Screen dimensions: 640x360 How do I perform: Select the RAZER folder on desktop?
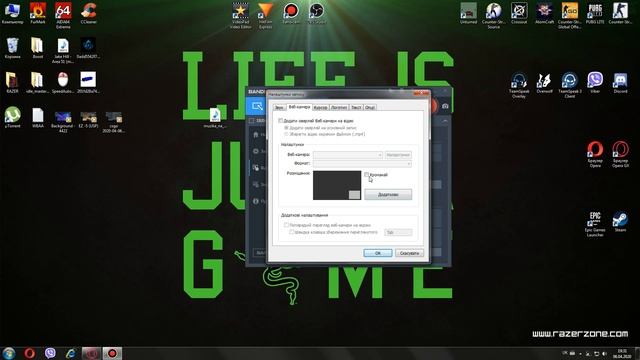click(13, 82)
